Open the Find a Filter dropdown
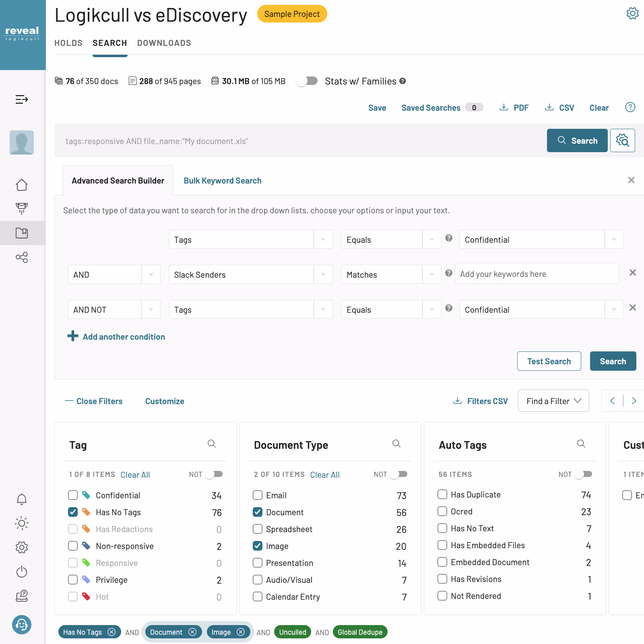644x644 pixels. click(x=553, y=401)
